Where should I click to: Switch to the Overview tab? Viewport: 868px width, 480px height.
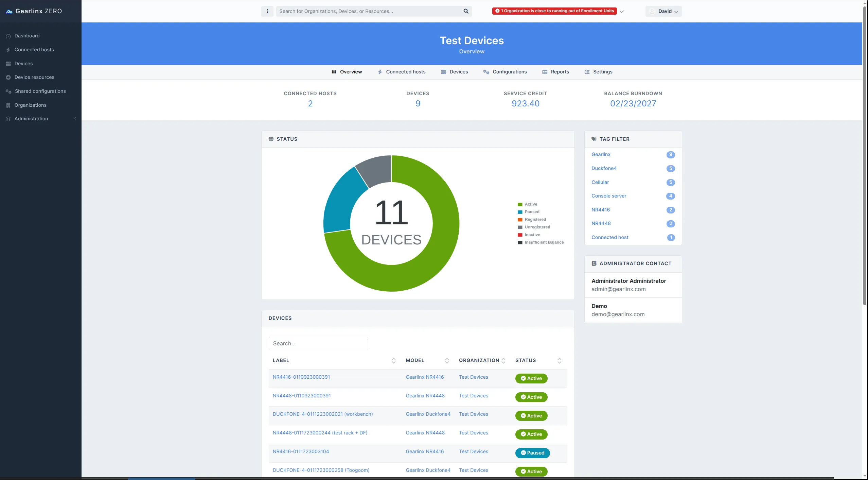tap(347, 72)
